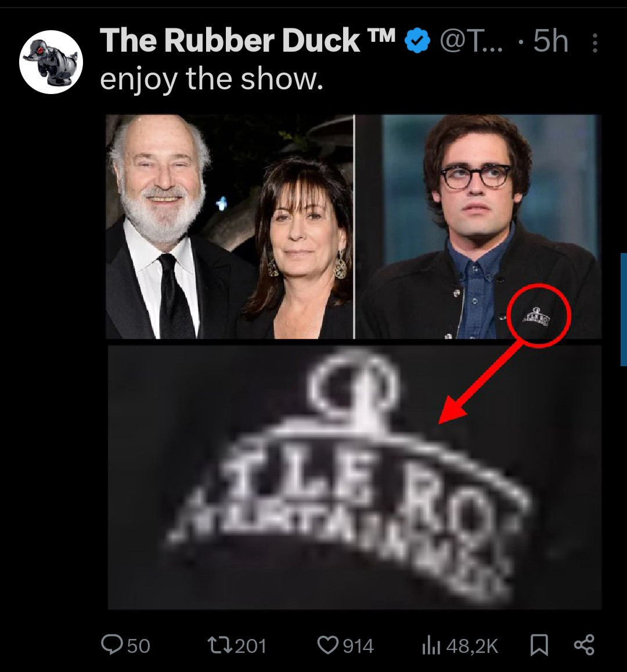The height and width of the screenshot is (672, 627).
Task: Bookmark this tweet
Action: click(539, 645)
